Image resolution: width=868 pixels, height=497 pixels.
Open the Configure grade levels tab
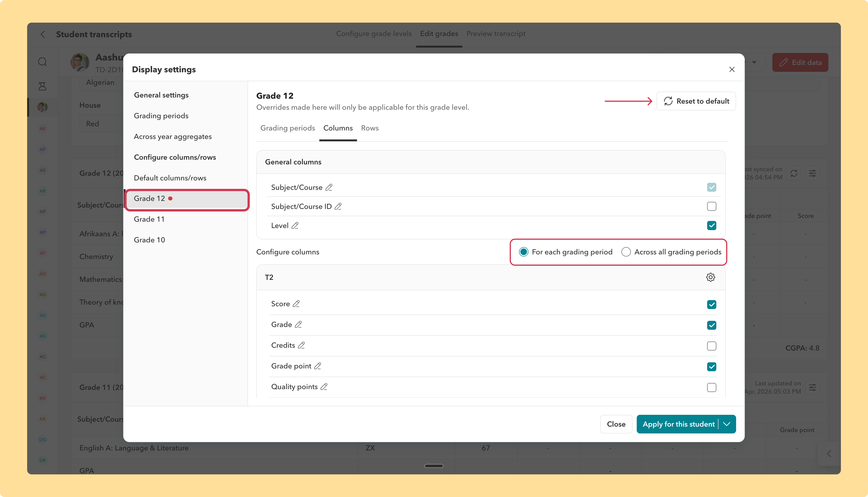pyautogui.click(x=374, y=34)
